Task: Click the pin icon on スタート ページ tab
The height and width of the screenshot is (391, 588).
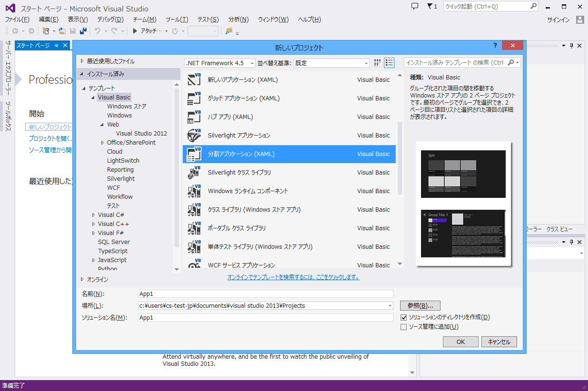Action: (x=56, y=45)
